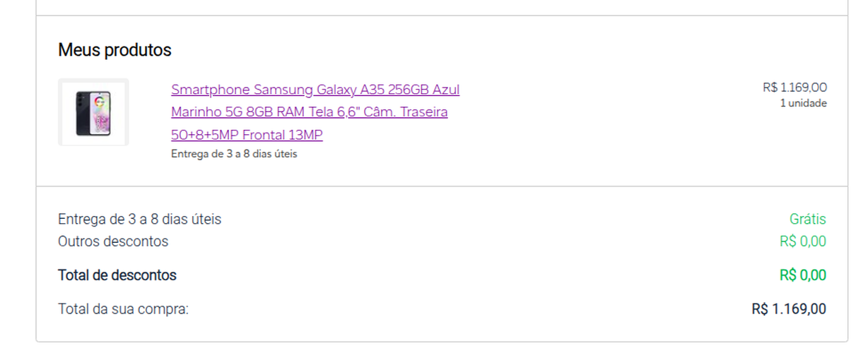Click the bold green R$ 0,00 discount total
Viewport: 868px width, 353px height.
click(x=803, y=275)
